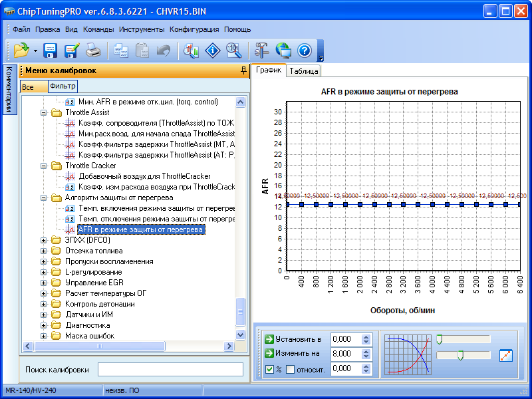Open the blue diamond info icon
Screen dimensions: 532x399
(x=212, y=51)
